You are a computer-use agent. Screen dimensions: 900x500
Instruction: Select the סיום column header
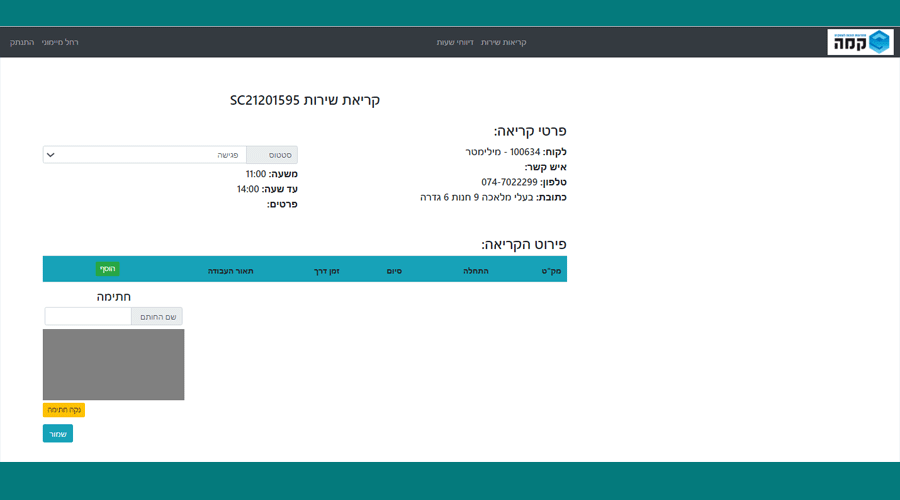tap(394, 271)
